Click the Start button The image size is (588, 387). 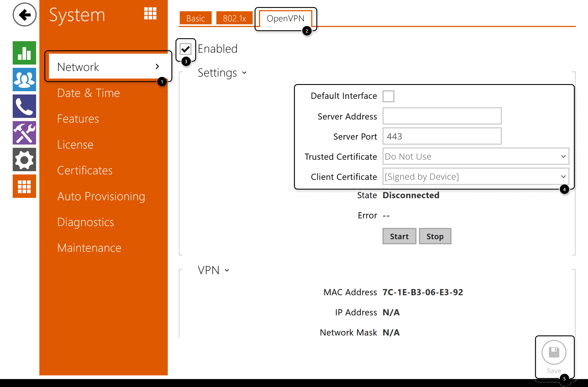tap(399, 236)
